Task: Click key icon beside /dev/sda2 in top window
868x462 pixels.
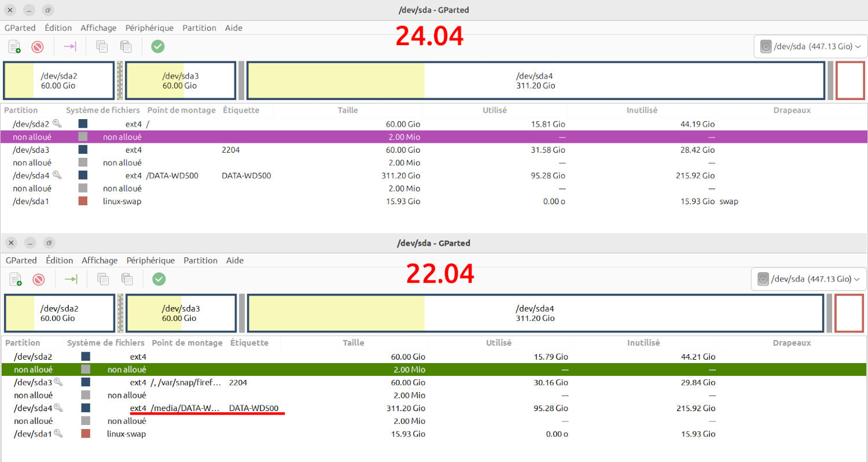Action: [57, 123]
